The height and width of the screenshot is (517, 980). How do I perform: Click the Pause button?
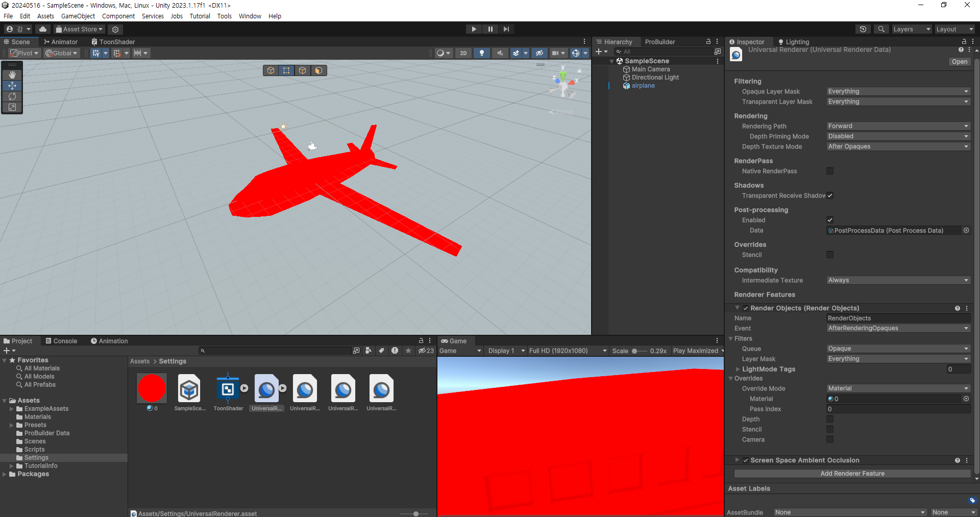pyautogui.click(x=490, y=29)
